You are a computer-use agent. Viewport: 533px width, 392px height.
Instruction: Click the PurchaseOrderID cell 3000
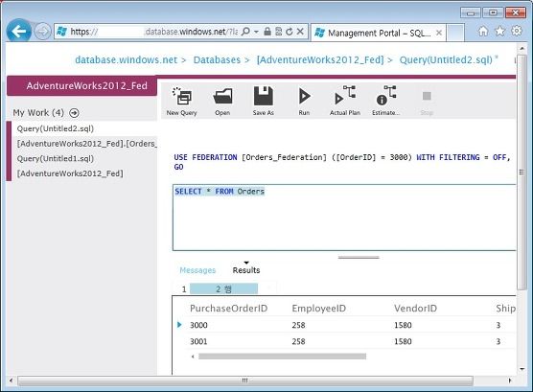pos(198,325)
